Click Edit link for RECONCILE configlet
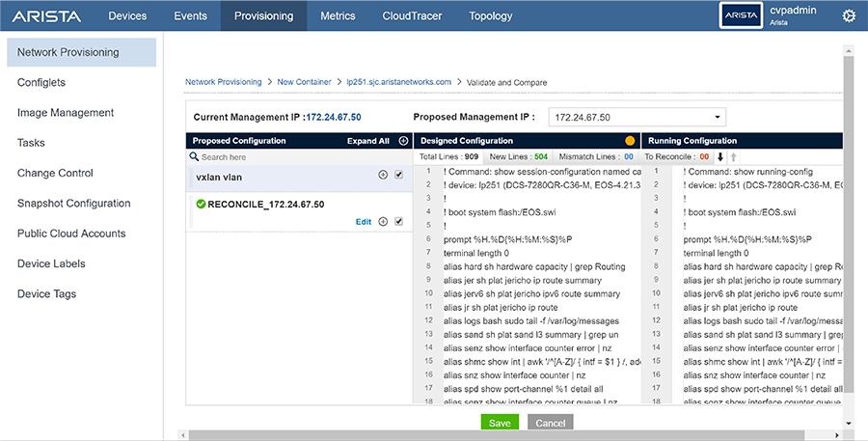The width and height of the screenshot is (868, 441). 364,222
